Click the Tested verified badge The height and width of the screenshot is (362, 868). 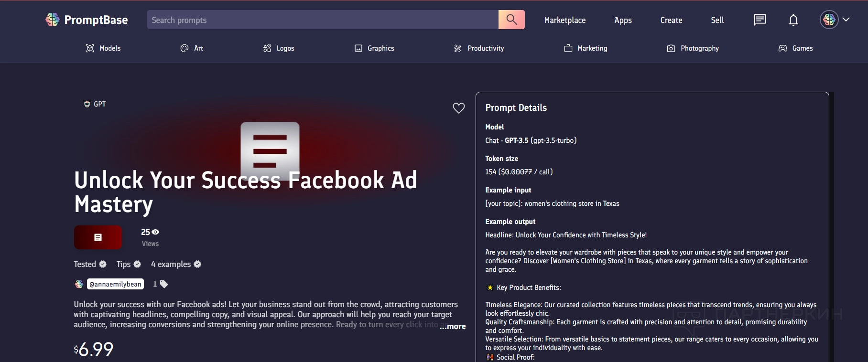coord(103,264)
